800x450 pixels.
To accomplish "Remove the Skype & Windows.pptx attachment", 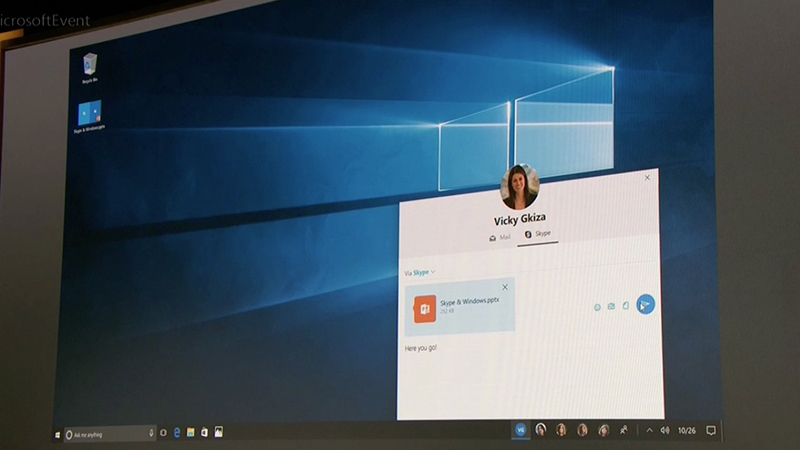I will tap(505, 287).
